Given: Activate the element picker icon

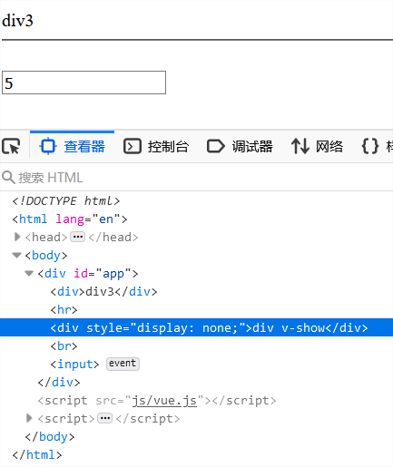Looking at the screenshot, I should tap(11, 146).
